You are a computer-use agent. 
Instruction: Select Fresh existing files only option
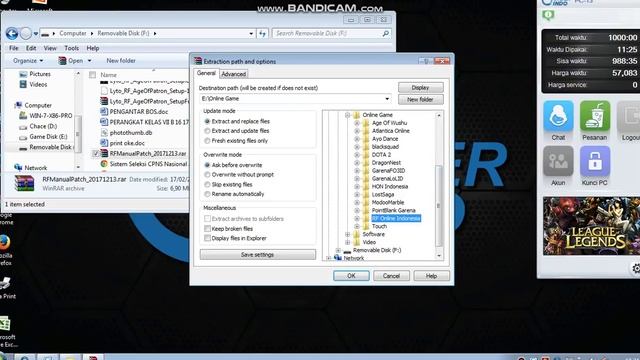click(207, 141)
